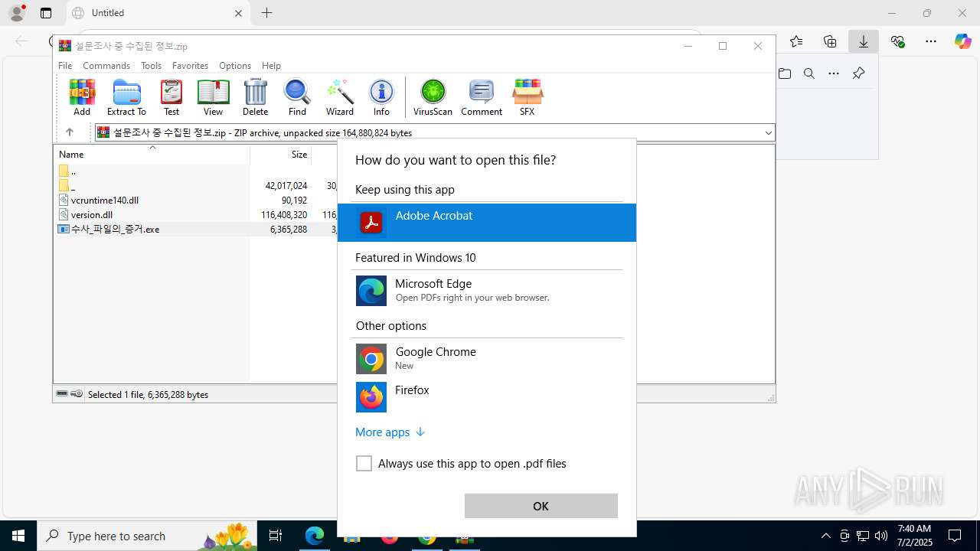Click the SFX toolbar icon
980x551 pixels.
click(x=527, y=97)
